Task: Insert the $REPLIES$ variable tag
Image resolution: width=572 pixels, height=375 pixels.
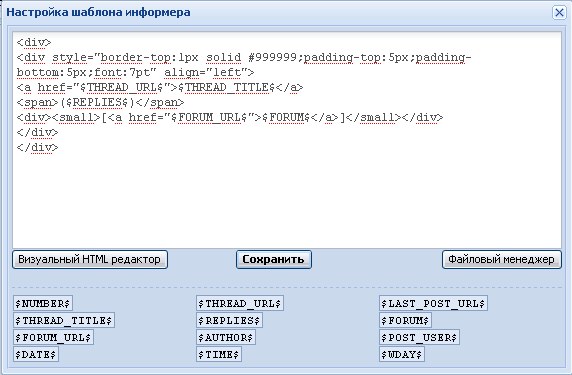Action: 229,320
